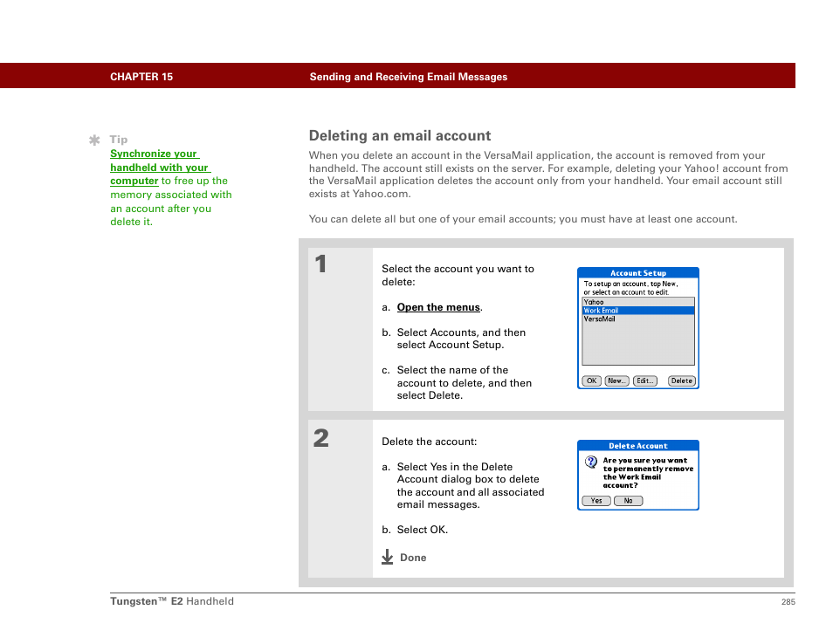The width and height of the screenshot is (833, 644).
Task: Click the Delete Account dialog title bar
Action: (638, 446)
